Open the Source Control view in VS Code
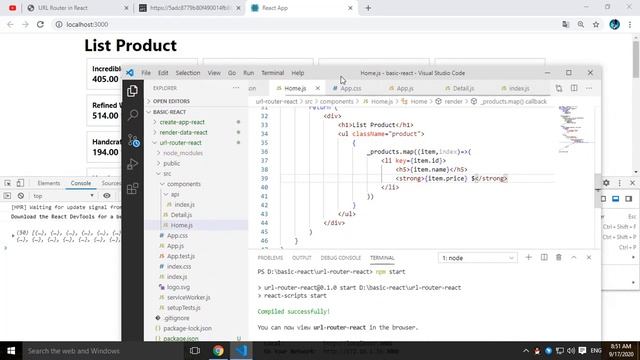Viewport: 640px width, 360px height. pos(133,140)
